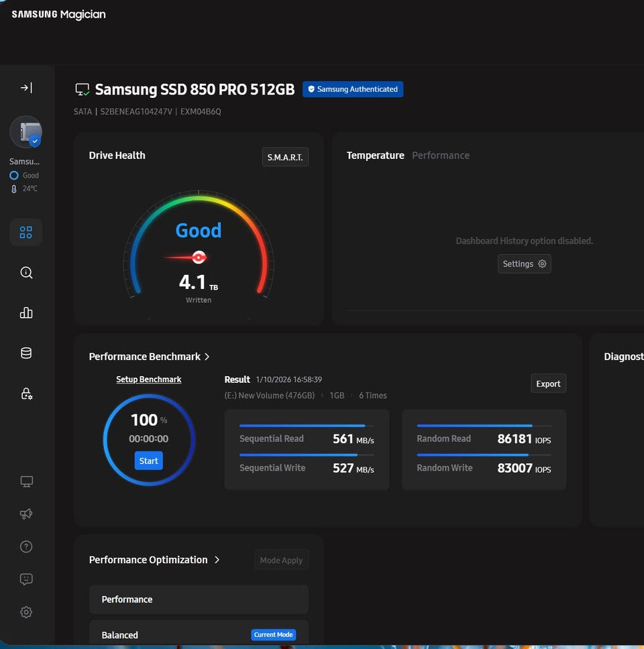Image resolution: width=644 pixels, height=649 pixels.
Task: Open the help question mark icon
Action: tap(26, 546)
